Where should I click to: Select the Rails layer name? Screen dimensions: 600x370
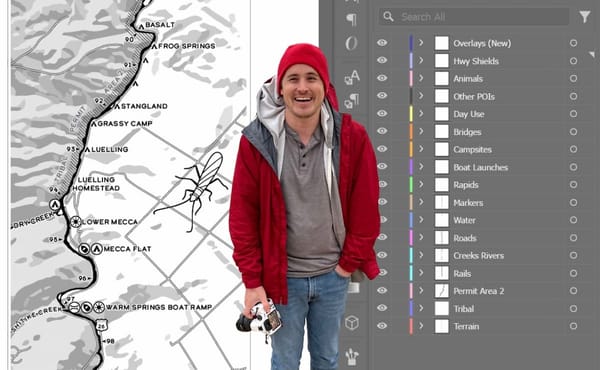tap(462, 274)
